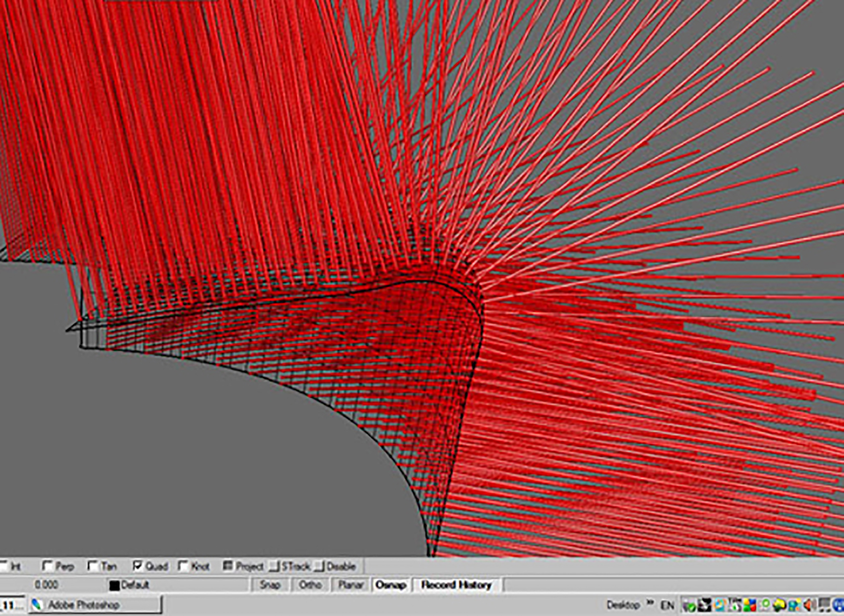Turn on Ortho mode
The image size is (844, 616).
click(x=310, y=585)
